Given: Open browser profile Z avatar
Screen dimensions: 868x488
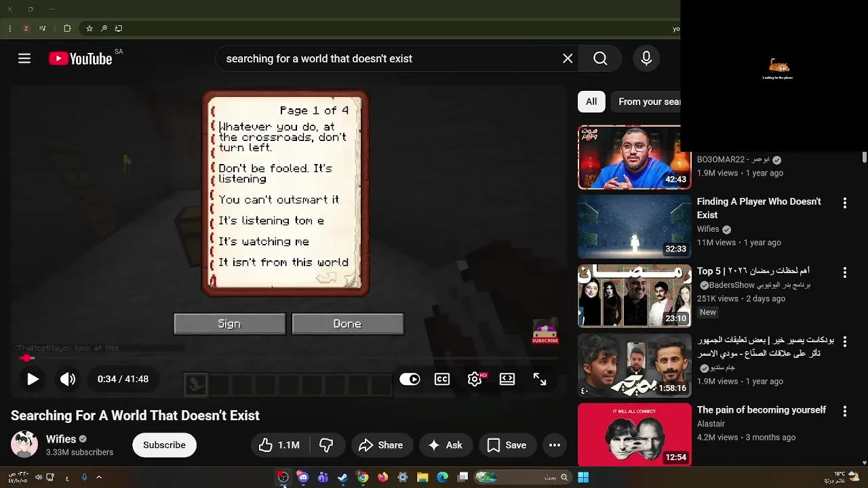Looking at the screenshot, I should point(26,28).
